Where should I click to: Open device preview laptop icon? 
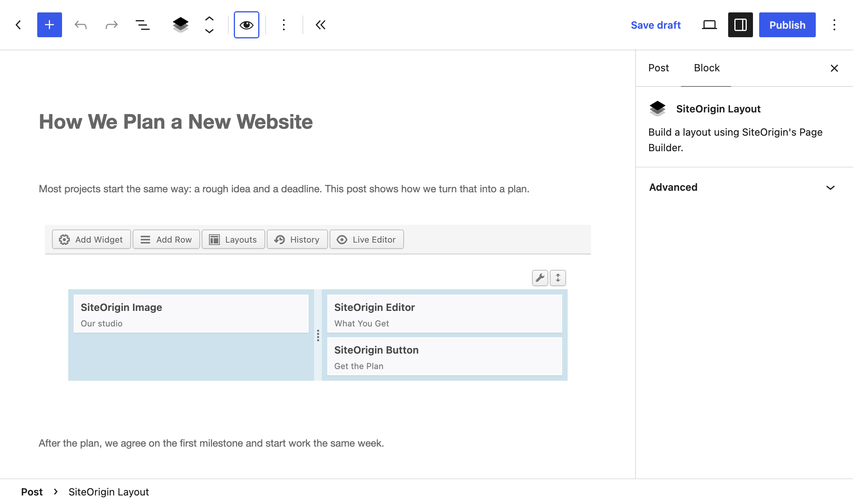pyautogui.click(x=710, y=25)
